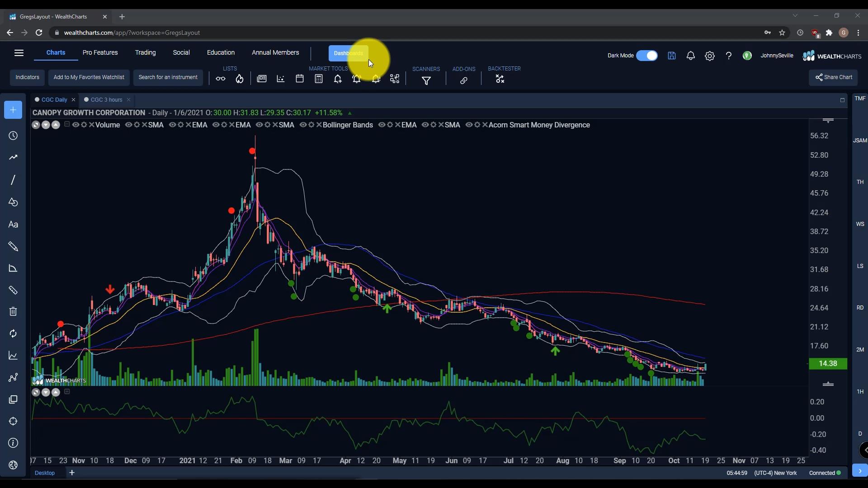Open the Scanners funnel filter icon

point(426,80)
